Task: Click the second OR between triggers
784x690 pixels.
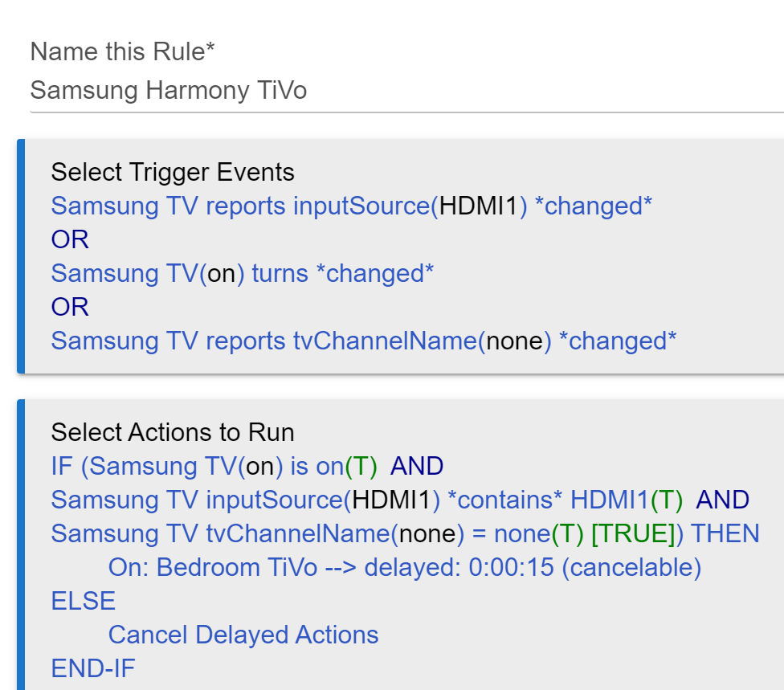Action: [70, 307]
